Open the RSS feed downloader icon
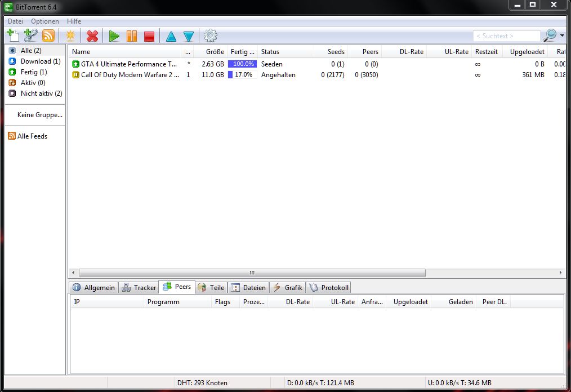This screenshot has height=392, width=571. [48, 35]
